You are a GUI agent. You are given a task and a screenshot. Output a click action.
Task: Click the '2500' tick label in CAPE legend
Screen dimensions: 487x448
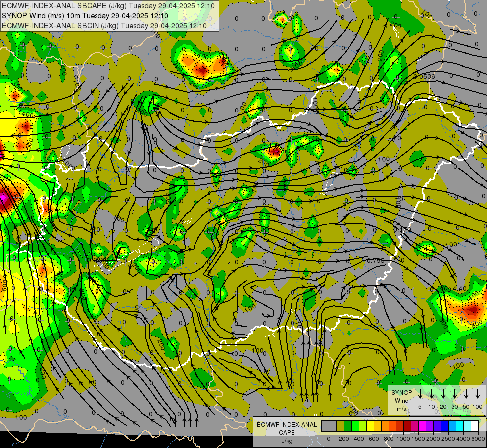pos(448,439)
